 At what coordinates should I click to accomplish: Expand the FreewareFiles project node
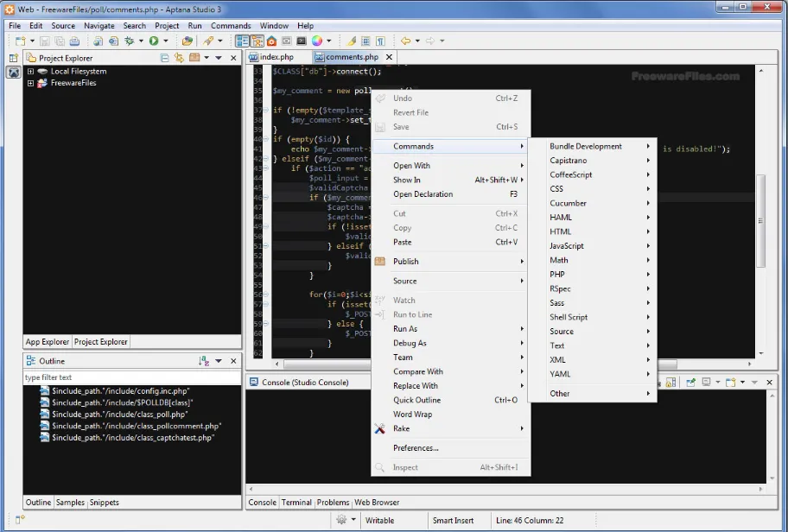click(30, 83)
